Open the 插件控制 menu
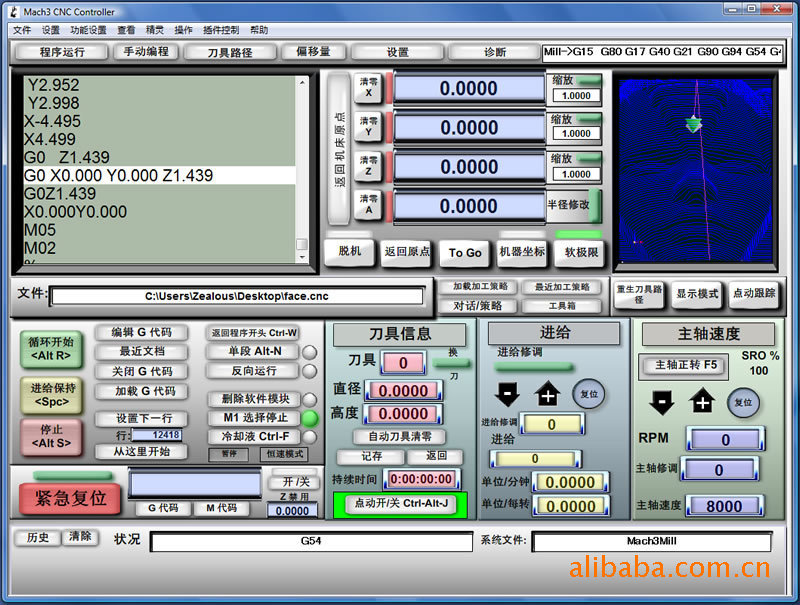Screen dimensions: 800x605 (220, 30)
